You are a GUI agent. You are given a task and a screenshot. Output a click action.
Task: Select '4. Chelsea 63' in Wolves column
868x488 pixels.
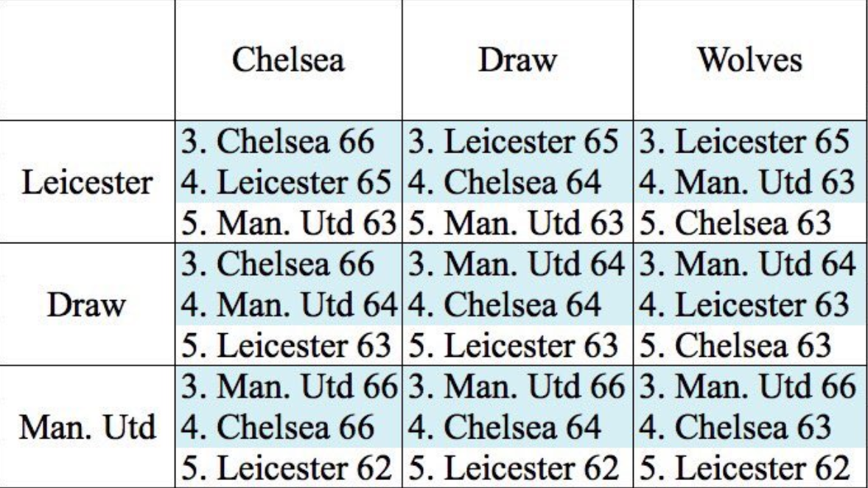735,427
